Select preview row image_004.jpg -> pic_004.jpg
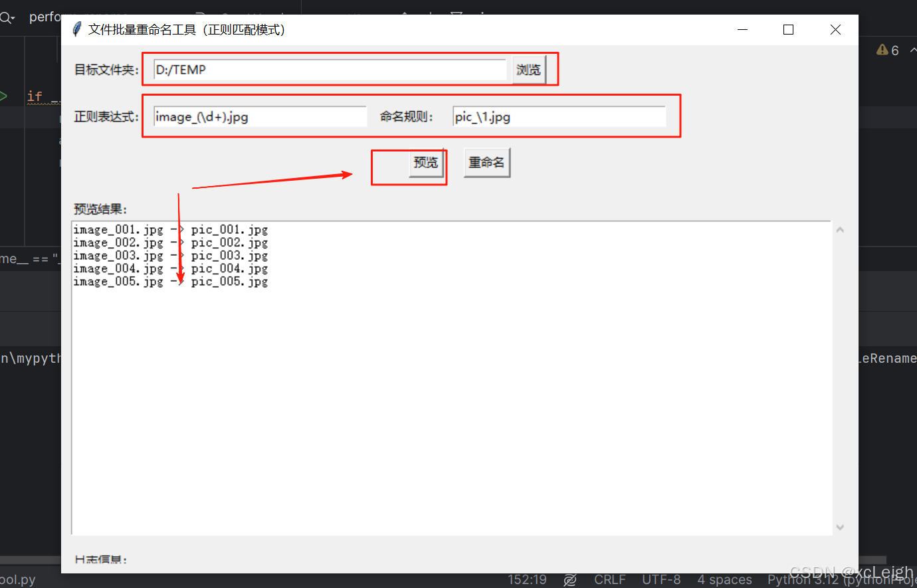 pos(171,269)
